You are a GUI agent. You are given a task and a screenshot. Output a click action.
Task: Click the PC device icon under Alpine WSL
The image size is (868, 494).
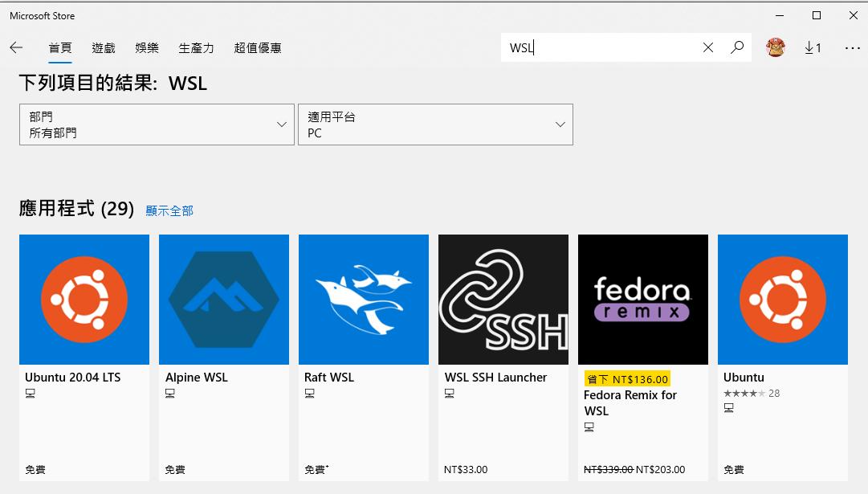point(170,394)
